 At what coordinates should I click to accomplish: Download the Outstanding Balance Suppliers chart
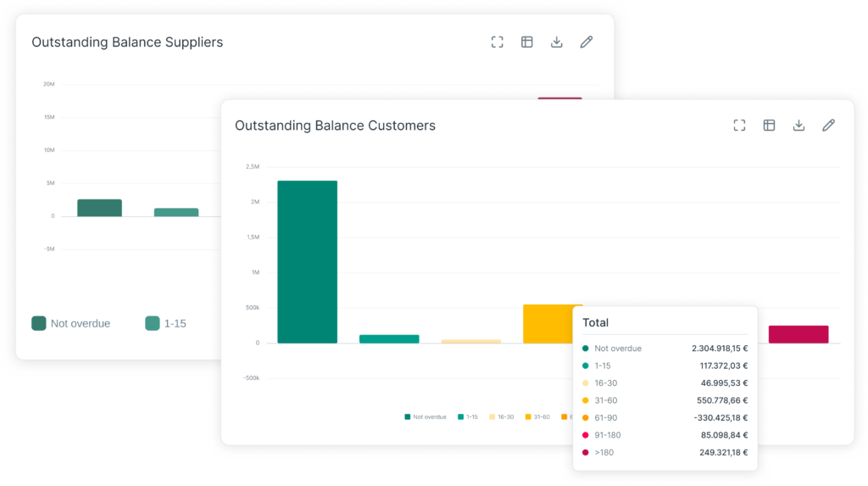(556, 42)
